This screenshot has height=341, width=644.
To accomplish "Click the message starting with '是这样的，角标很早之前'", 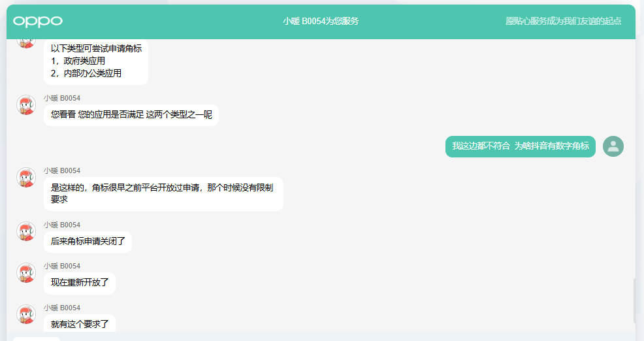I will tap(163, 193).
